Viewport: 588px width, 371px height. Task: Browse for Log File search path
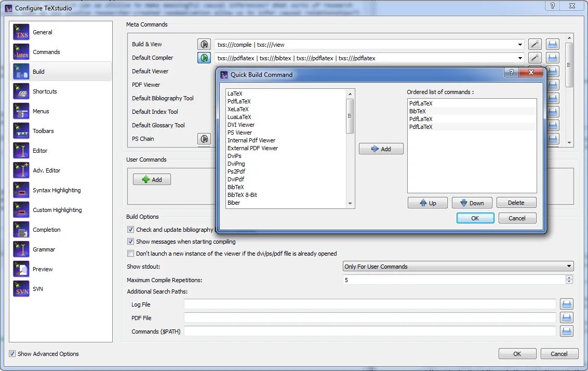coord(567,304)
